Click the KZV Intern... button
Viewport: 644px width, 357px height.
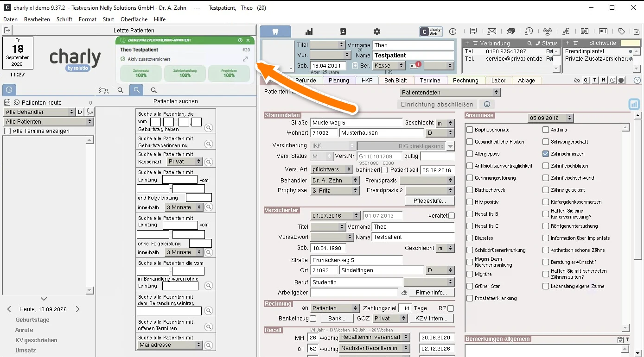point(431,319)
